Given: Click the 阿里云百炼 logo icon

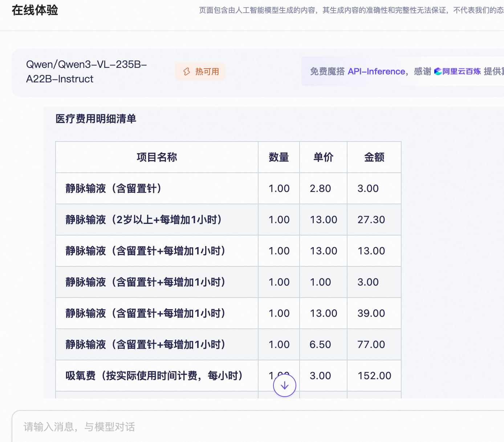Looking at the screenshot, I should point(438,71).
